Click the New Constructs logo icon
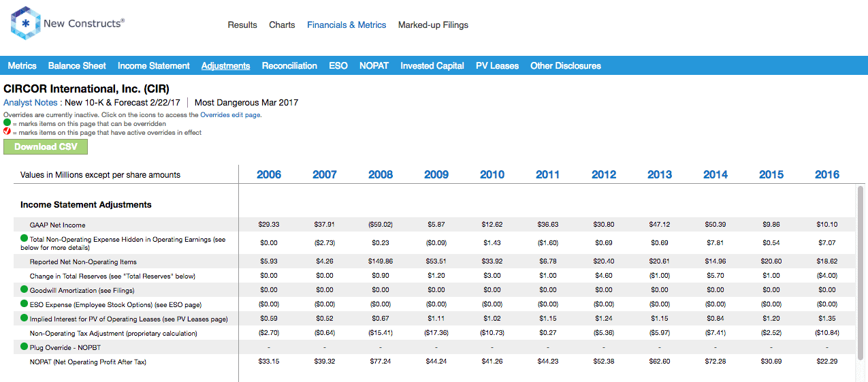The height and width of the screenshot is (382, 868). [25, 23]
